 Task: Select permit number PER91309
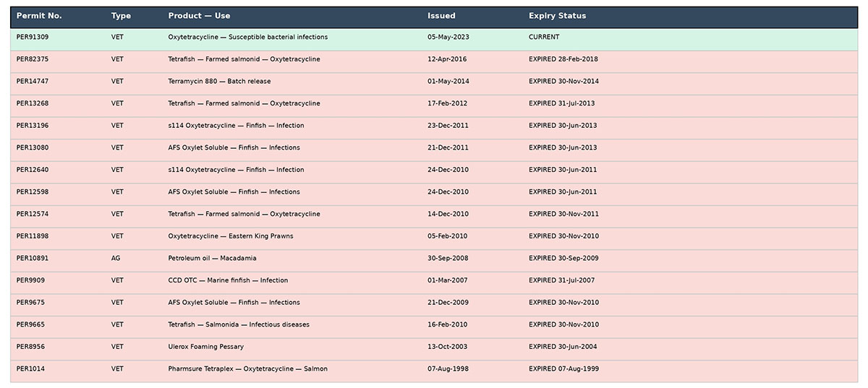click(x=33, y=37)
